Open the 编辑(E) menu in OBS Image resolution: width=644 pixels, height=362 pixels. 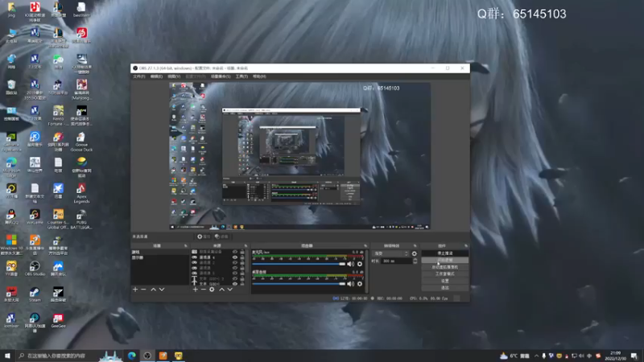click(156, 76)
